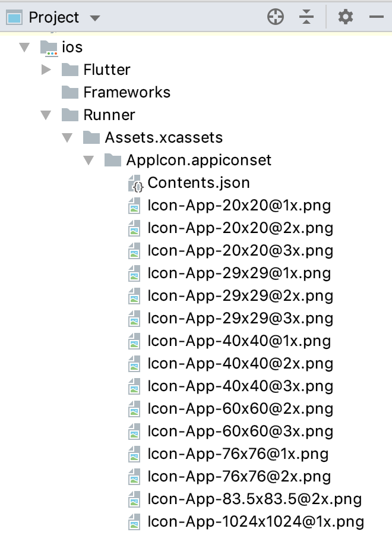Click the Collapse All icon
Screen dimensions: 392x535
point(306,17)
